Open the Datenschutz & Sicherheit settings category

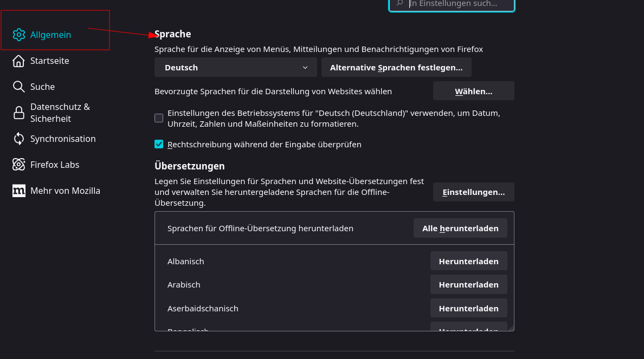point(60,113)
